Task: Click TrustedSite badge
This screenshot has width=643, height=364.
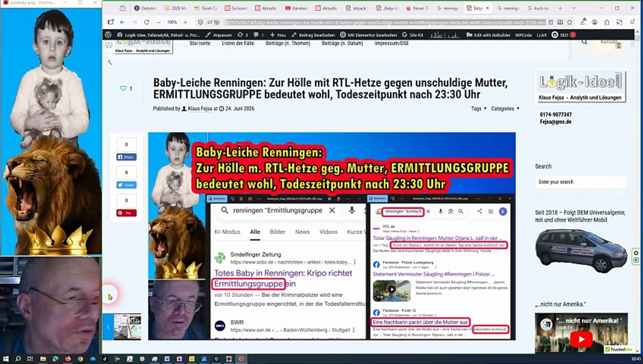Action: 618,349
